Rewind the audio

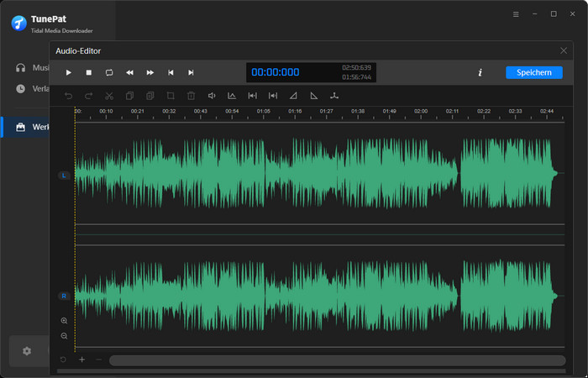pyautogui.click(x=129, y=73)
